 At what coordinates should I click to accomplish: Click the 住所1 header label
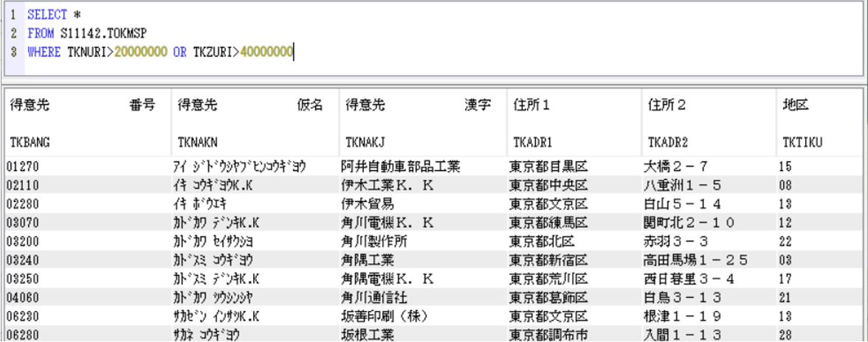click(x=531, y=105)
